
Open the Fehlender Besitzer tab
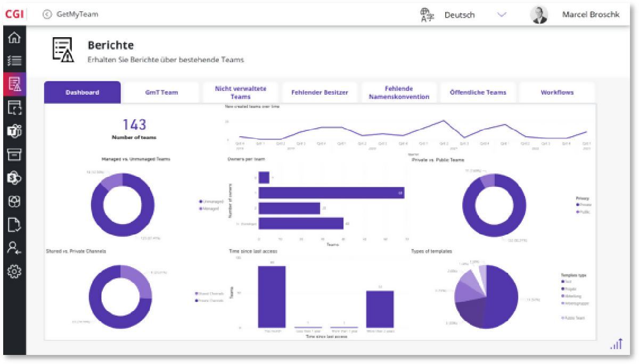[x=319, y=93]
